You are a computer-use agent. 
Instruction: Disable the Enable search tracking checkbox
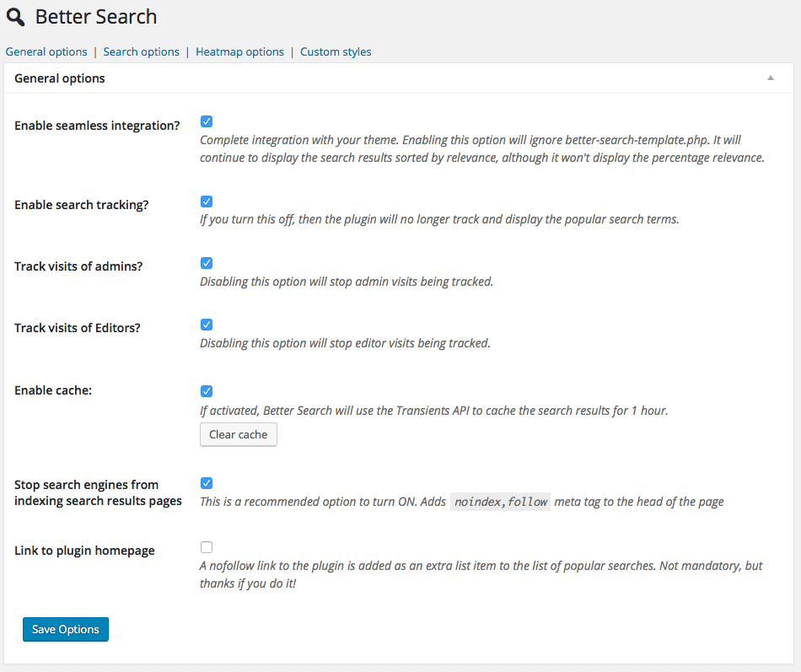207,202
